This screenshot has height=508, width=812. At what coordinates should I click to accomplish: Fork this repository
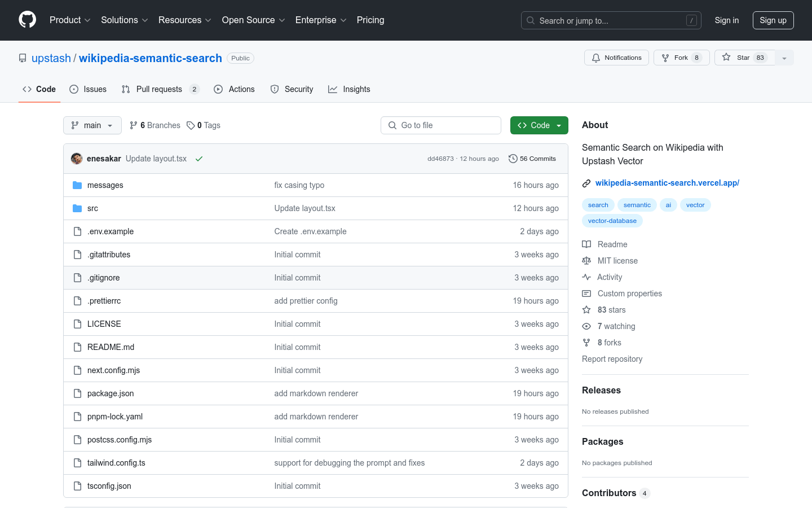pos(681,58)
